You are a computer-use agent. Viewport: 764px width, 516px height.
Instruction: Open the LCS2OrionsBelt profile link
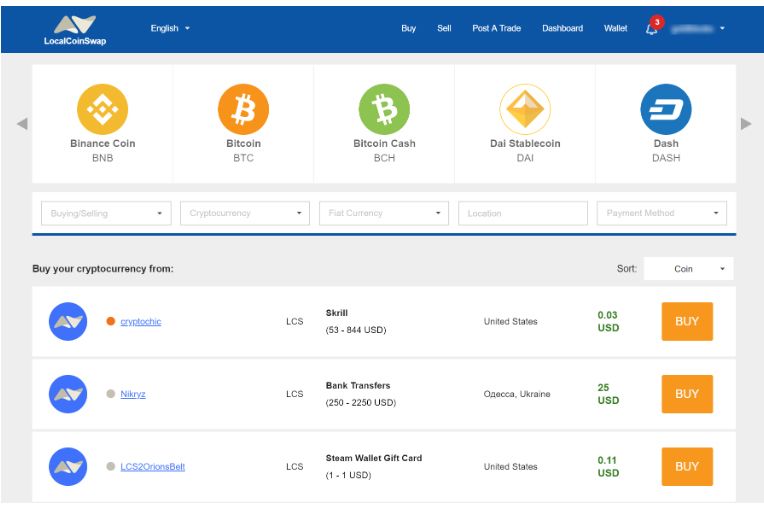pyautogui.click(x=153, y=467)
